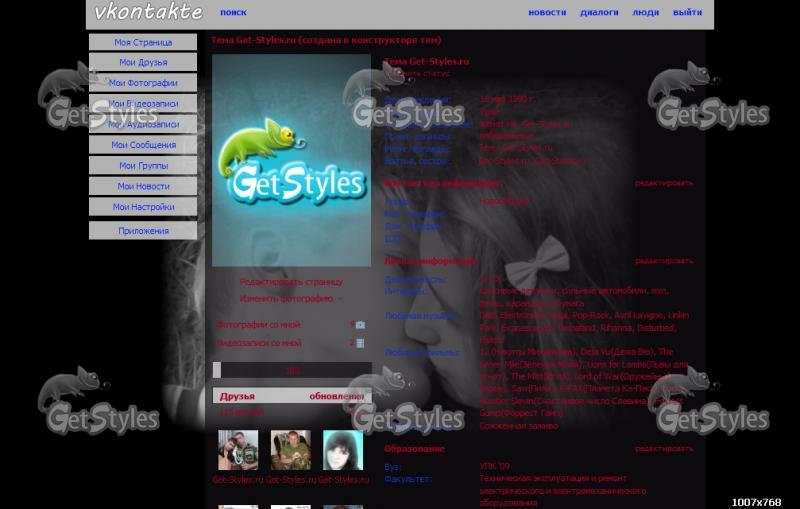Open Фотографии со мной link

259,325
